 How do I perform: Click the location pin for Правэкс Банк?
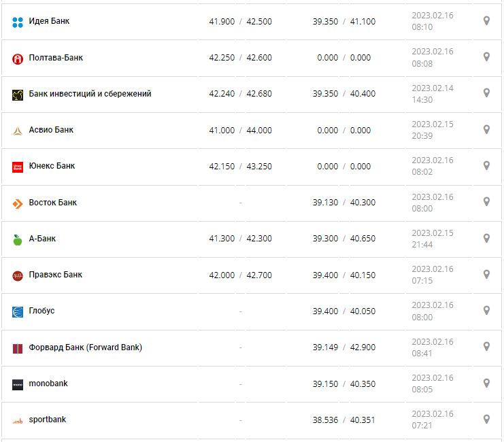click(486, 274)
